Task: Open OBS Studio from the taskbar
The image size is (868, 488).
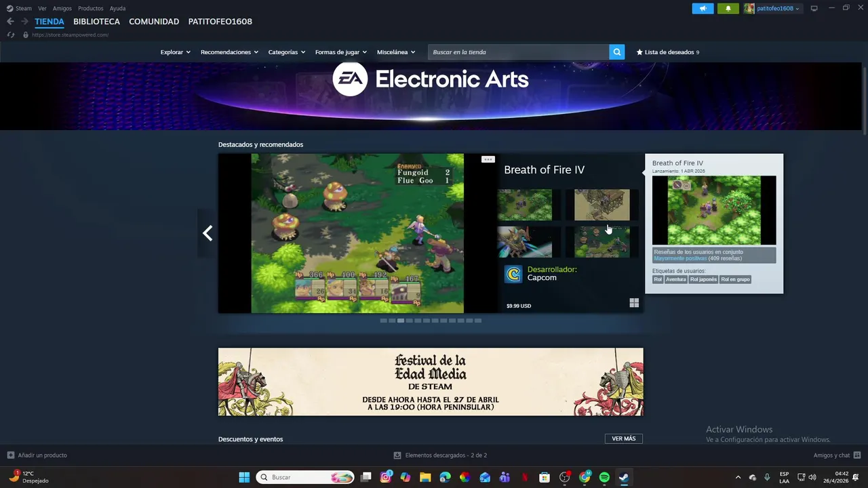Action: (564, 477)
